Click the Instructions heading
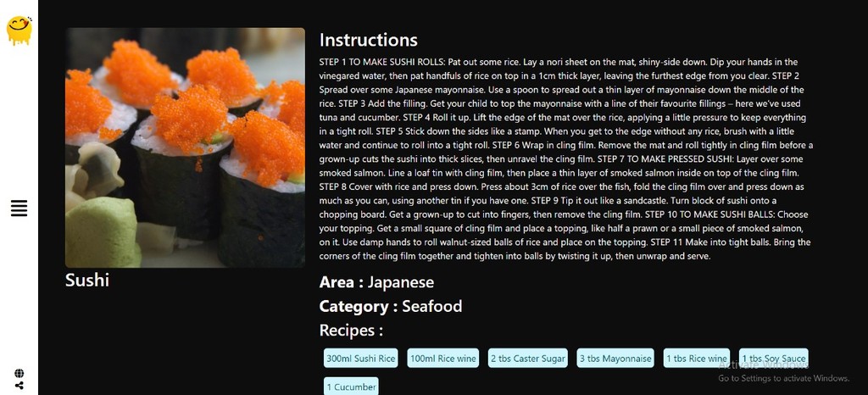This screenshot has width=868, height=395. pyautogui.click(x=368, y=40)
